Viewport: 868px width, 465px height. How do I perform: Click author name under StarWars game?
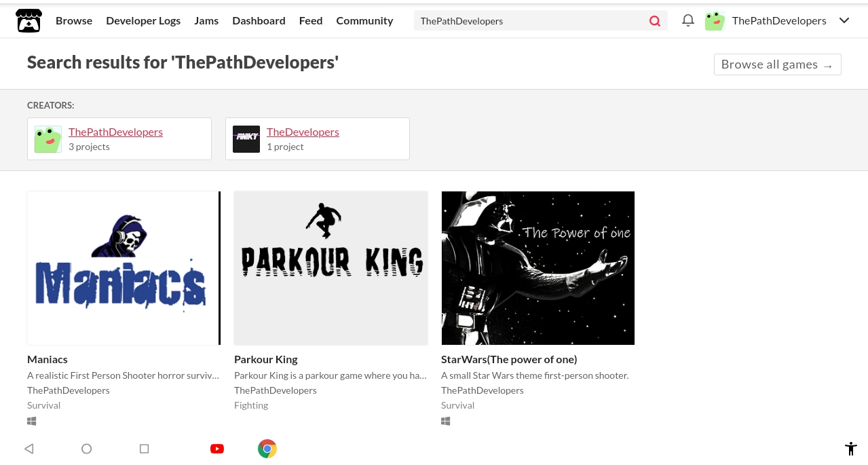[x=483, y=390]
